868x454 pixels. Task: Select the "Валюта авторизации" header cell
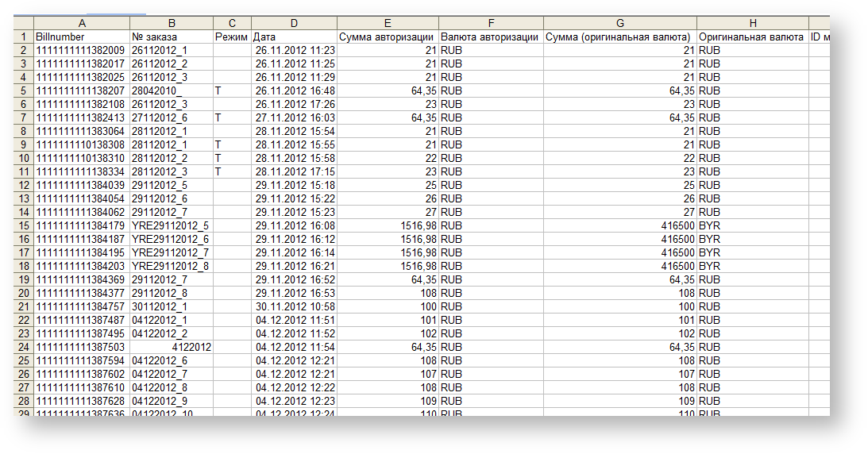(x=490, y=37)
